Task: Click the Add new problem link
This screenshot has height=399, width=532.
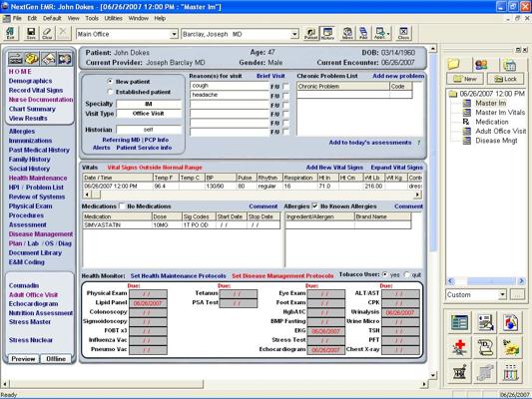Action: (398, 76)
